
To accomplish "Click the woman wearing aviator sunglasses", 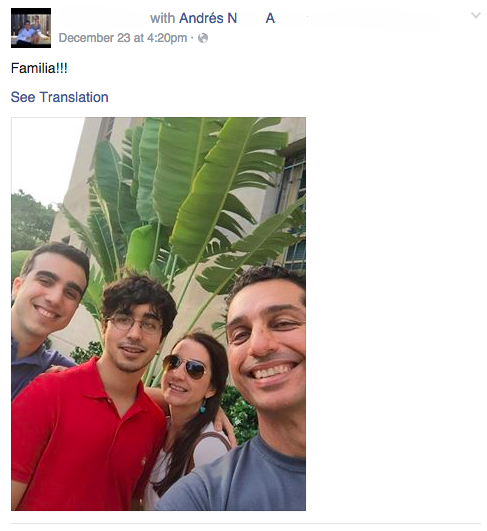I will point(190,400).
